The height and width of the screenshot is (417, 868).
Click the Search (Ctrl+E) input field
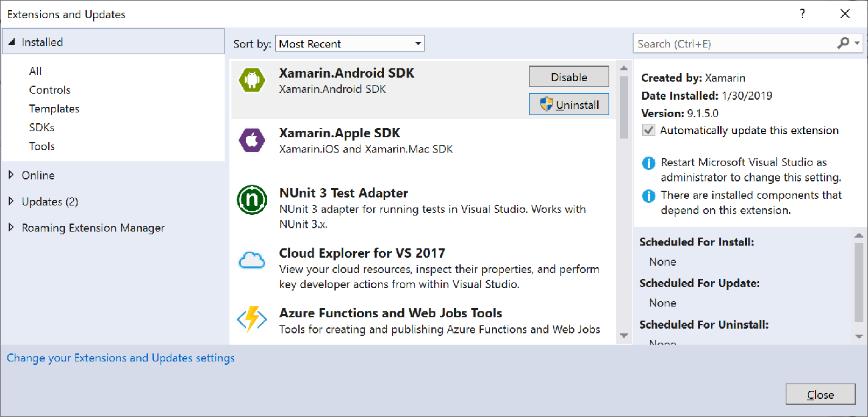[732, 44]
